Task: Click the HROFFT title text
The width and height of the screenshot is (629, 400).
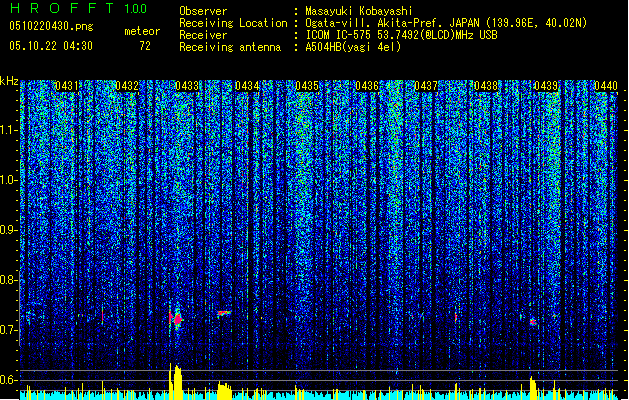Action: (62, 8)
